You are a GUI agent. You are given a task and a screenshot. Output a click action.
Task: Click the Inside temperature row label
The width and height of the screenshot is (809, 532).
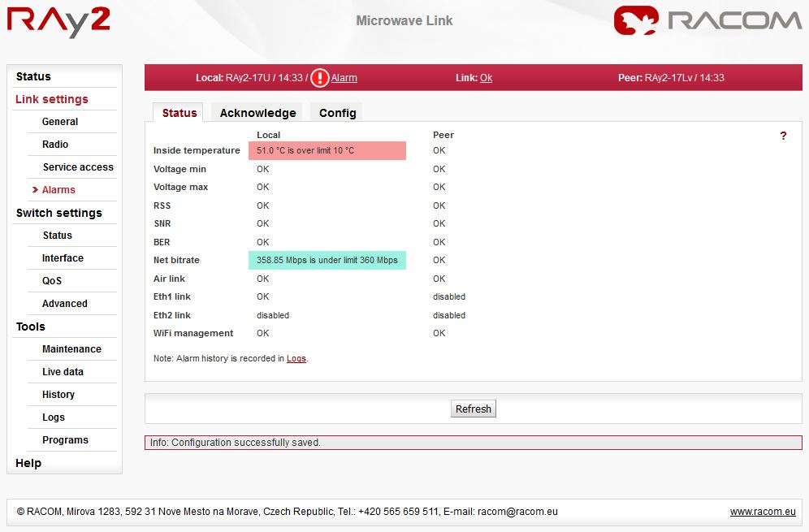click(197, 151)
